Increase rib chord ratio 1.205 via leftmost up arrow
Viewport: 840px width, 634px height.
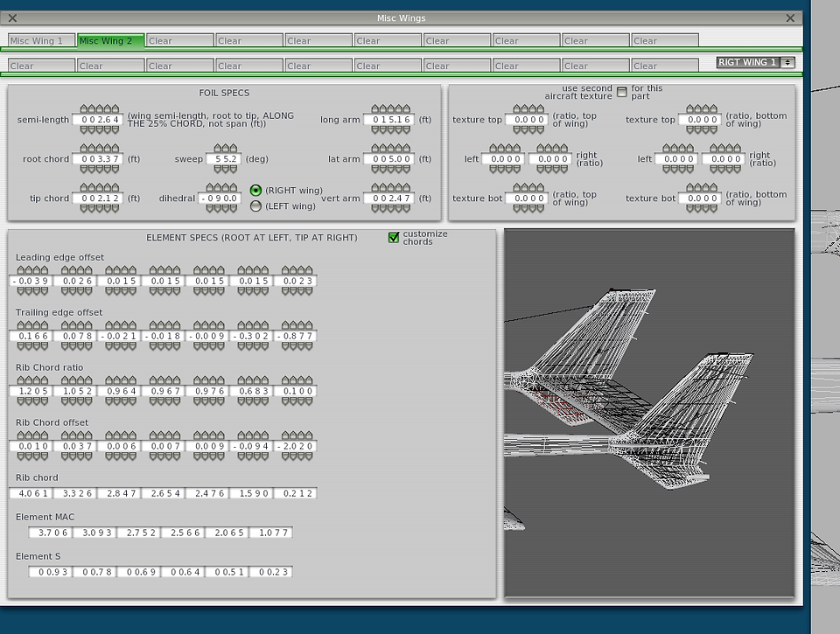21,380
